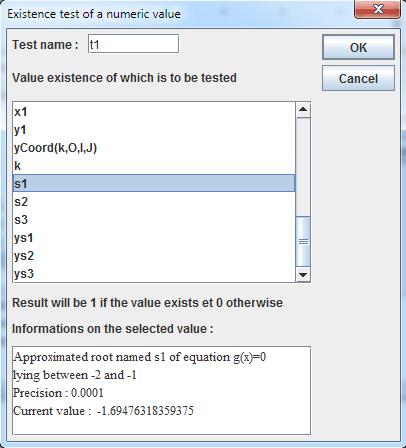Click the Cancel button

[358, 78]
